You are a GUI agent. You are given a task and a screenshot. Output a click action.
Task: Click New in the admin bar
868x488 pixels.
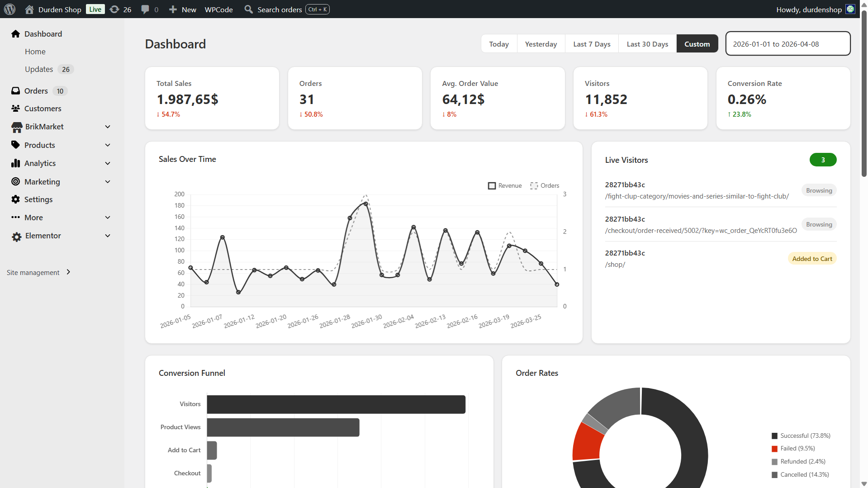[183, 9]
